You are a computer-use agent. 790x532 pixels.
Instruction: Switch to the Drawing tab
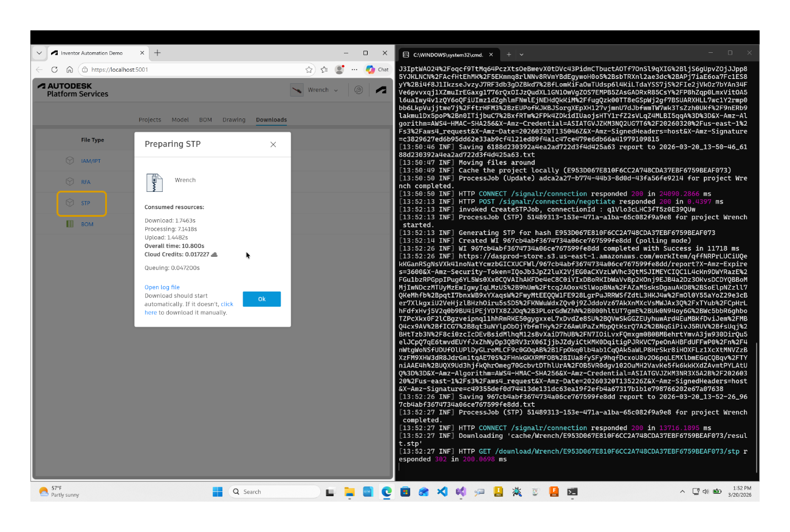(234, 120)
